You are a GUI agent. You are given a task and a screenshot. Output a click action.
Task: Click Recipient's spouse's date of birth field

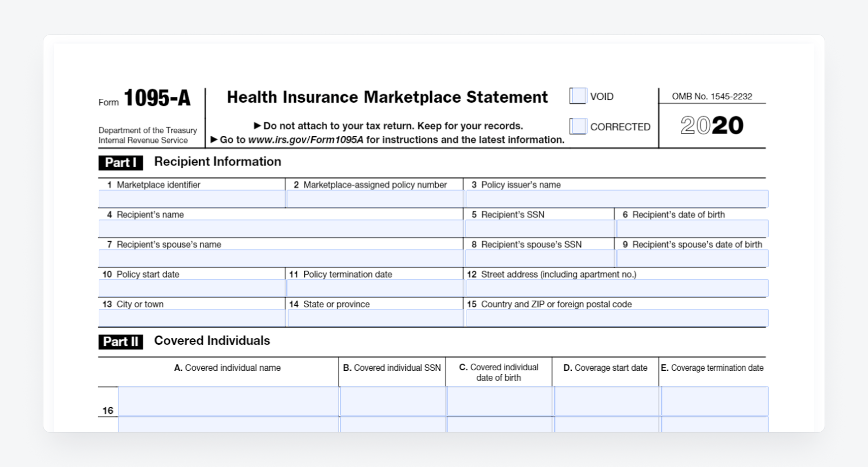click(692, 258)
